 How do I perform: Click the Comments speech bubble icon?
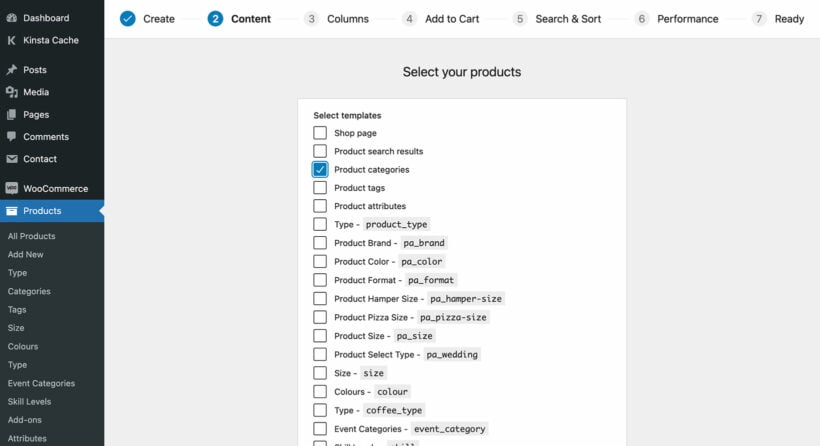12,136
